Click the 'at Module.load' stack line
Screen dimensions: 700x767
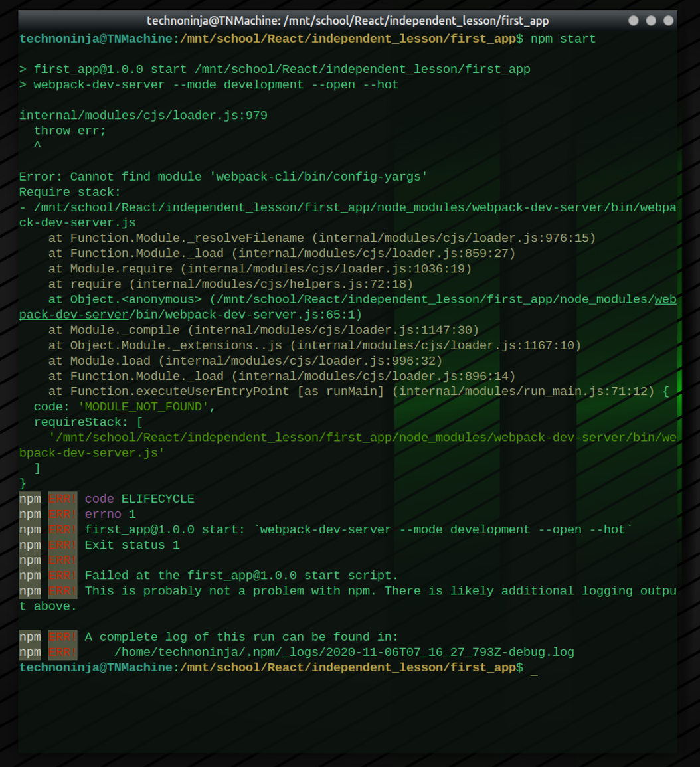tap(245, 361)
